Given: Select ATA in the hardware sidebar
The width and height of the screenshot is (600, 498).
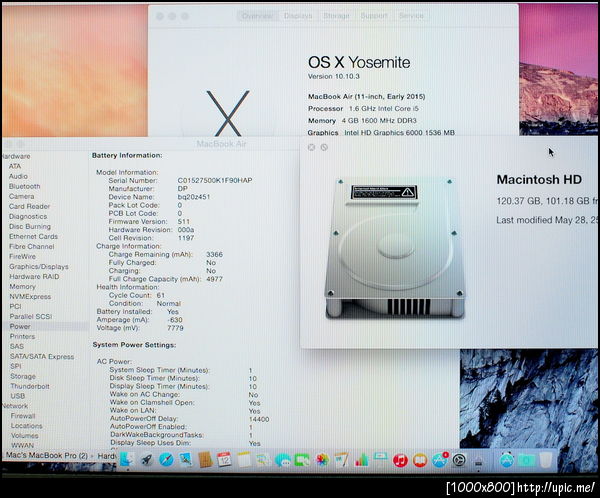Looking at the screenshot, I should coord(15,166).
